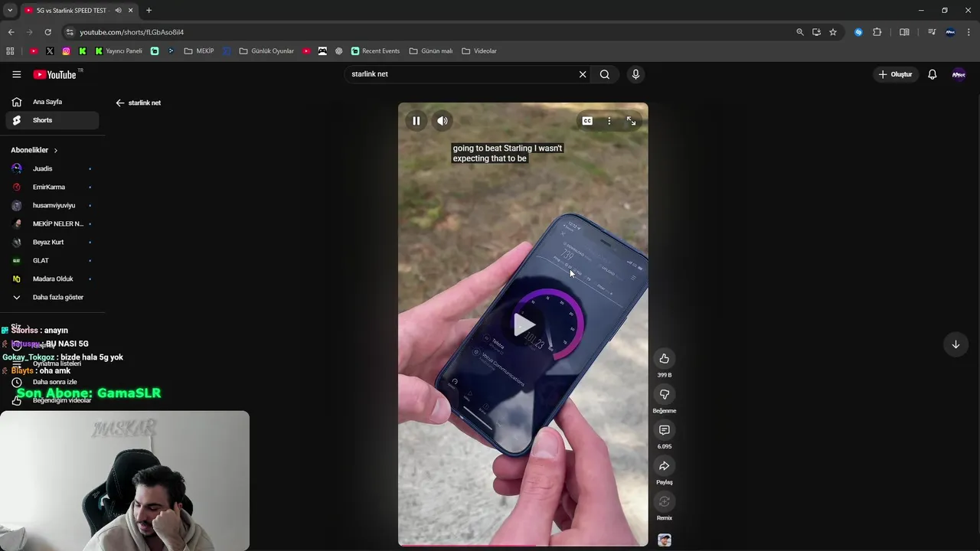
Task: Open the Beyaz Kurt channel
Action: pos(52,242)
